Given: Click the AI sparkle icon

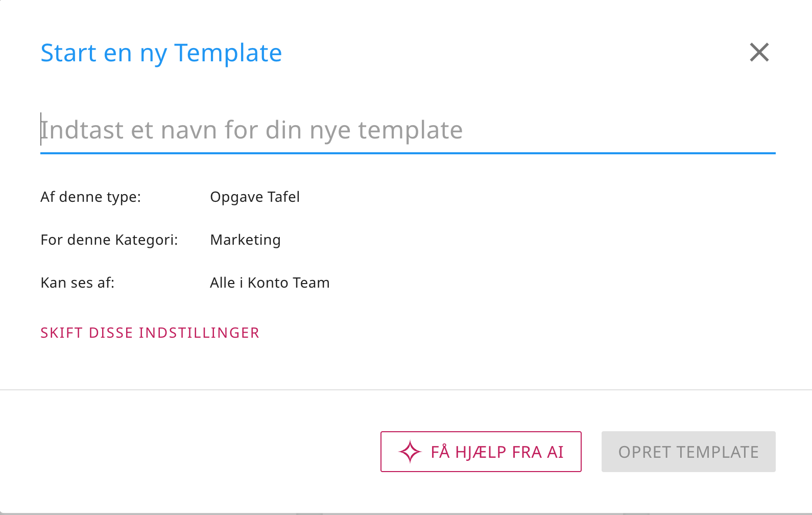Looking at the screenshot, I should point(410,452).
